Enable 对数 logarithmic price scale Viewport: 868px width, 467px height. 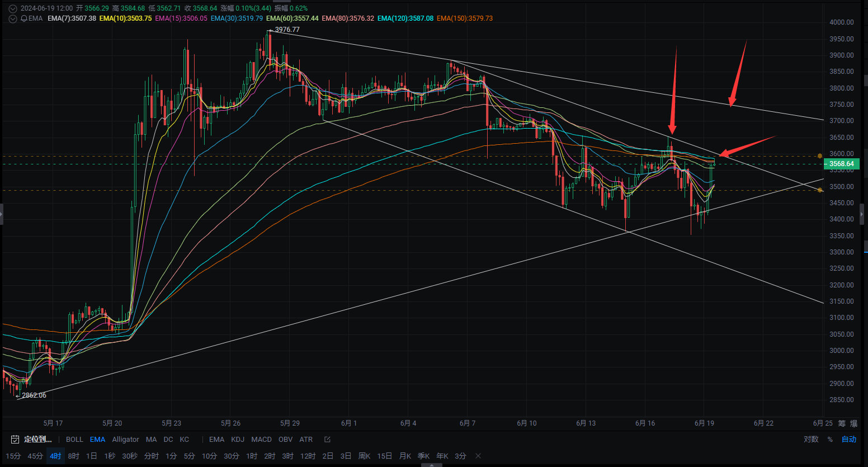(x=812, y=440)
